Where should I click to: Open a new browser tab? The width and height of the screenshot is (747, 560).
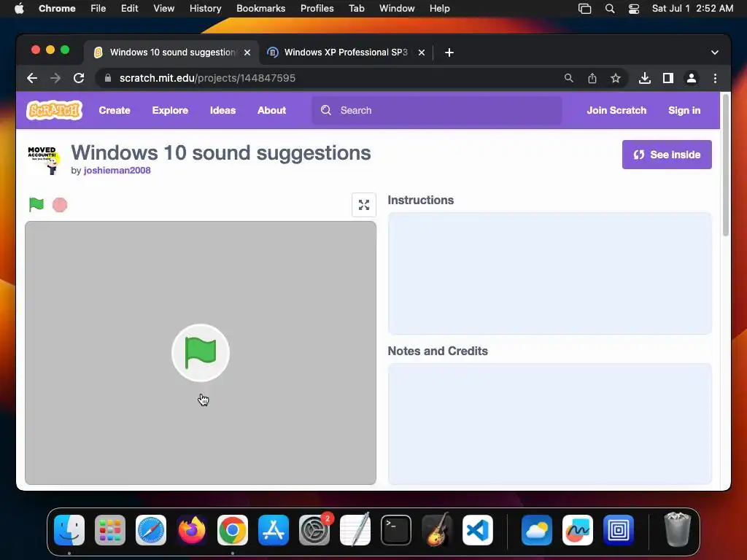449,52
